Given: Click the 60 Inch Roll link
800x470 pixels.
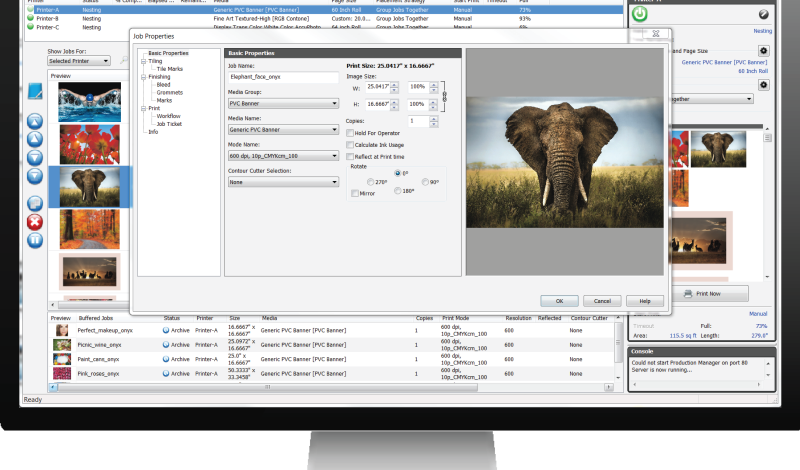Looking at the screenshot, I should tap(753, 71).
